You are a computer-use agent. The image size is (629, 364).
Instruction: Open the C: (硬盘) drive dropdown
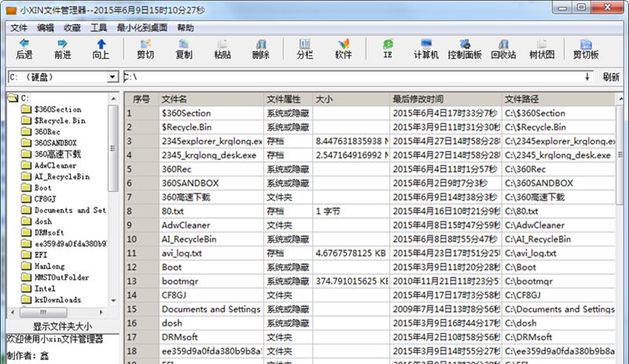[112, 77]
